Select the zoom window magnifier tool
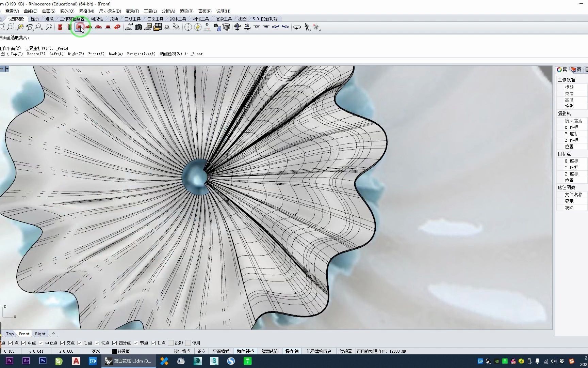Image resolution: width=588 pixels, height=368 pixels. [x=11, y=27]
